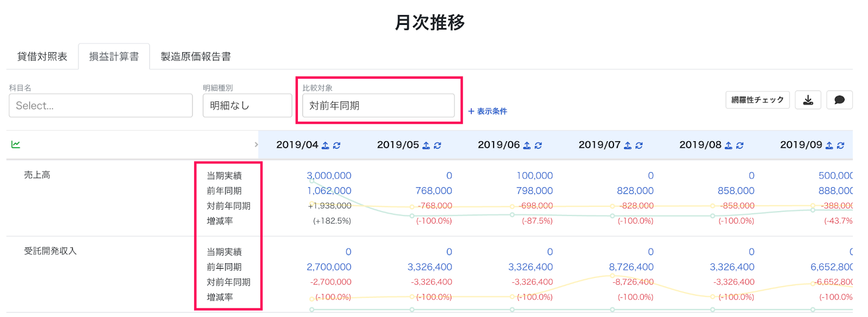Viewport: 868px width, 317px height.
Task: Refresh the 2019/06 column
Action: 538,145
